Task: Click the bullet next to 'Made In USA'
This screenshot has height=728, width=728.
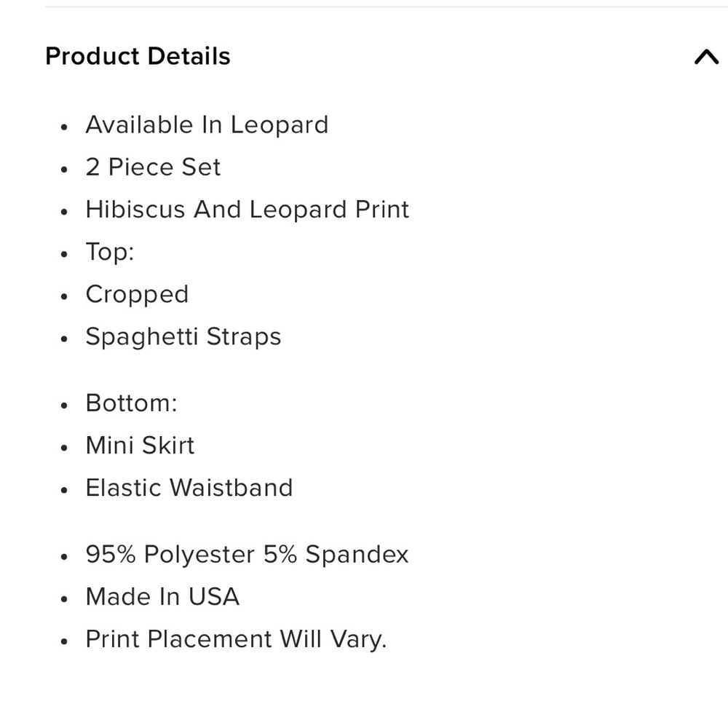Action: (x=65, y=598)
